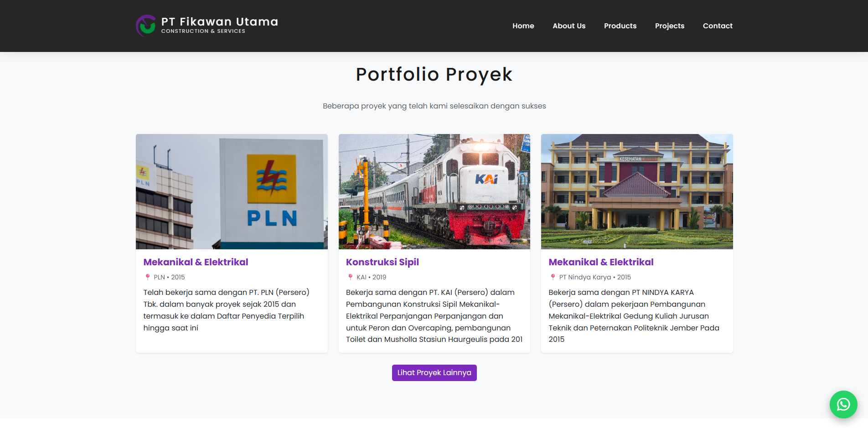The image size is (868, 428).
Task: Go to the Home menu item
Action: 523,26
